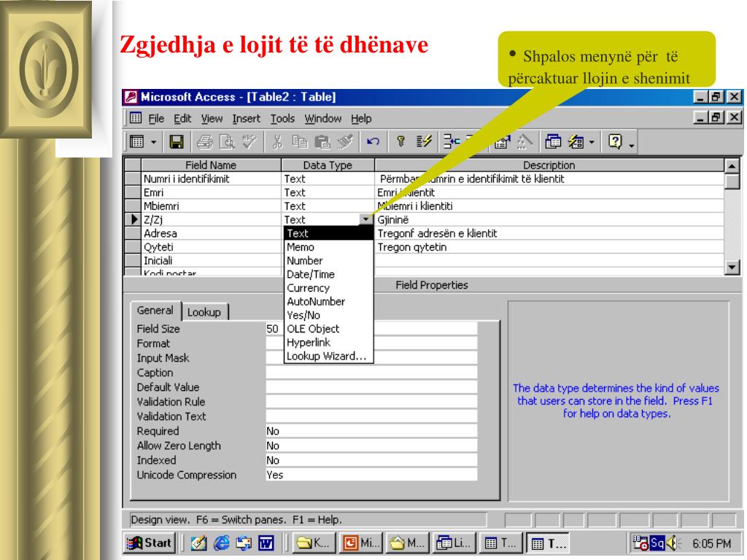Switch to the Mi... PowerPoint taskbar button
Image resolution: width=747 pixels, height=560 pixels.
click(x=361, y=542)
